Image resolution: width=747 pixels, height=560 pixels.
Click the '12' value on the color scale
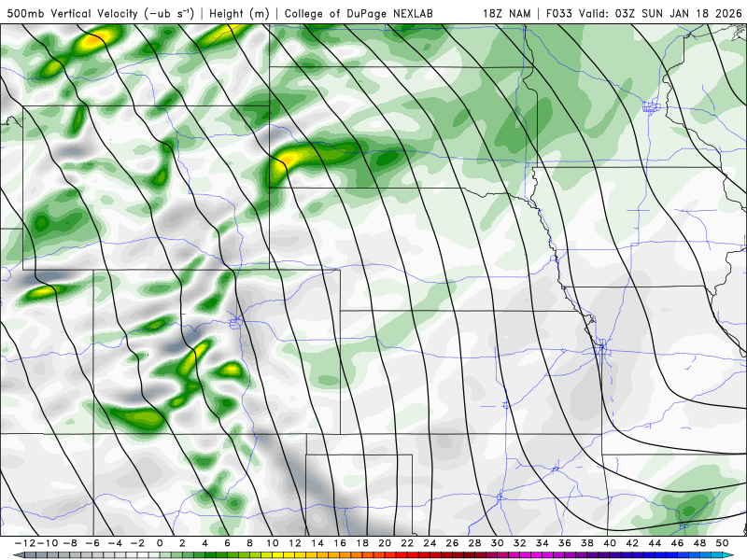pyautogui.click(x=295, y=543)
